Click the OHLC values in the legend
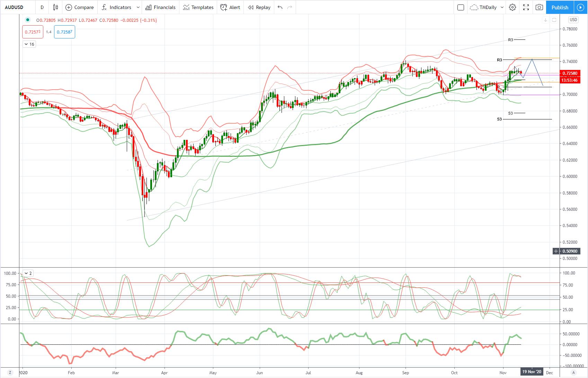Viewport: 588px width, 378px height. pos(97,20)
